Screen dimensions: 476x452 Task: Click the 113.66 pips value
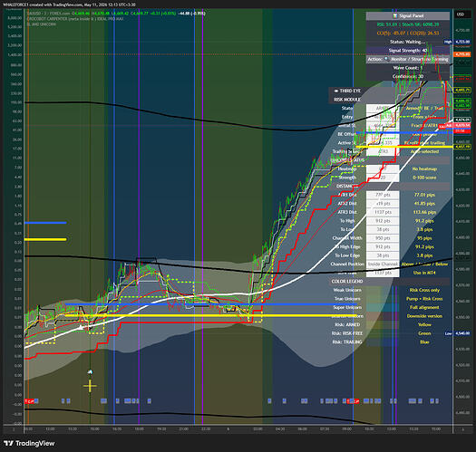point(424,212)
